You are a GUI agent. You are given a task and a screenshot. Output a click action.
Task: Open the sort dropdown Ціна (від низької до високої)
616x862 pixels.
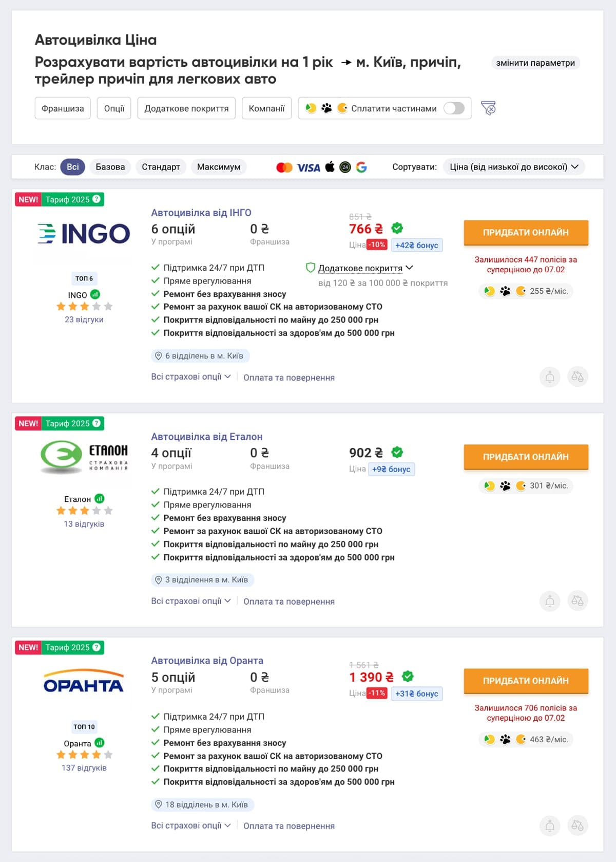point(514,167)
